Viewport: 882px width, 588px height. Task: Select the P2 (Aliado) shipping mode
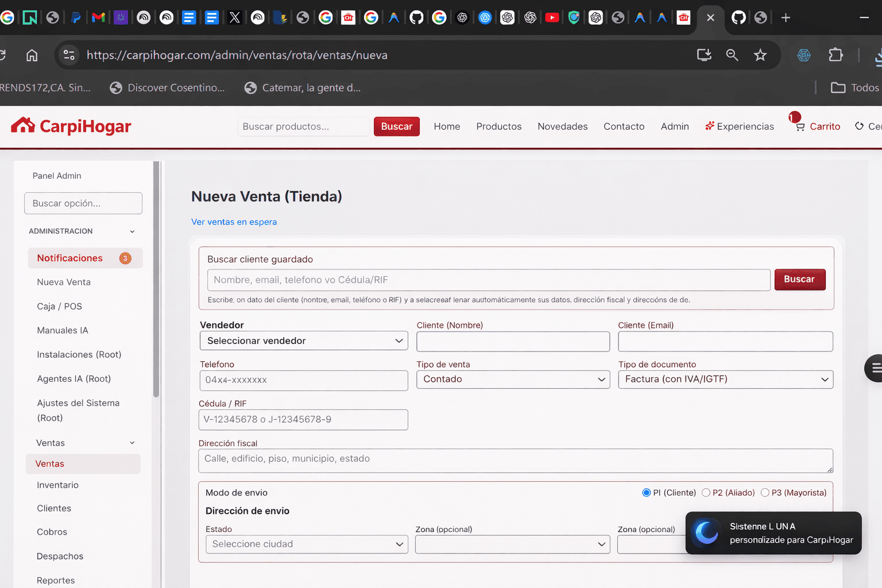click(706, 492)
